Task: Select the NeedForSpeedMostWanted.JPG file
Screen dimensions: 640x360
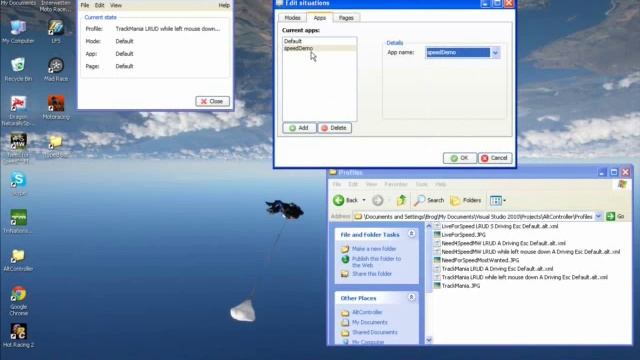Action: [x=480, y=260]
